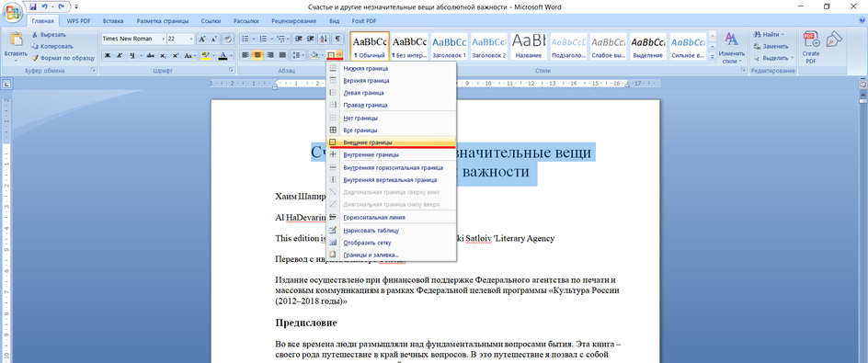Insert Горизонтальная линия from the menu
This screenshot has width=868, height=363.
point(391,218)
